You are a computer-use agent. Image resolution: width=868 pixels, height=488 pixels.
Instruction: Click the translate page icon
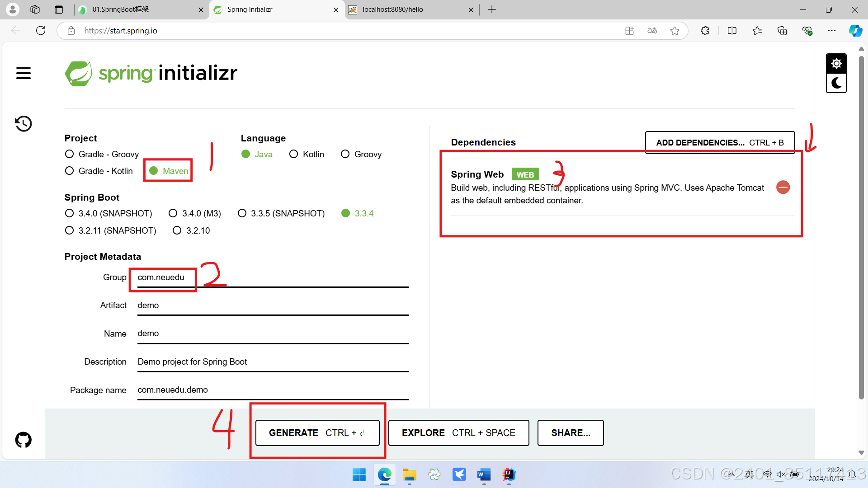pyautogui.click(x=652, y=31)
